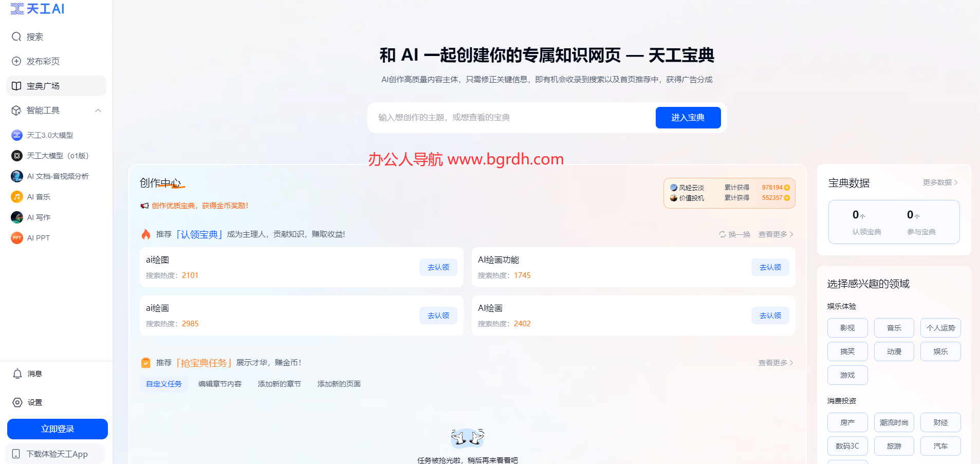Click the 978194 gold coin icon
Image resolution: width=980 pixels, height=464 pixels.
[787, 188]
